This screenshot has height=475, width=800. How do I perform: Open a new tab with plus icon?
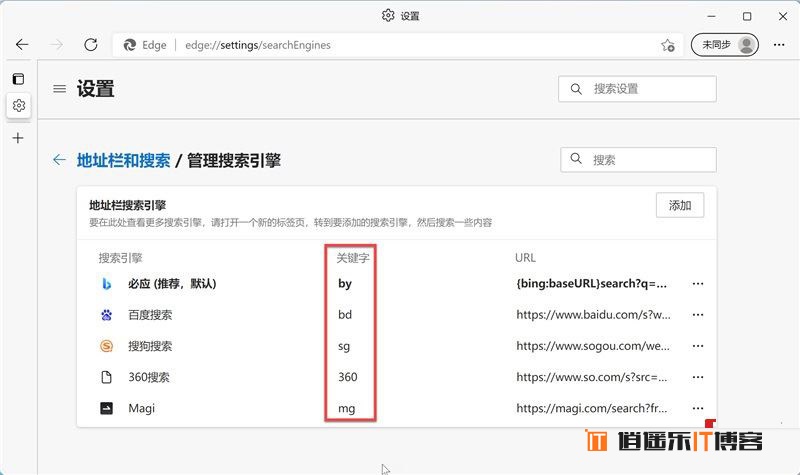click(x=18, y=138)
